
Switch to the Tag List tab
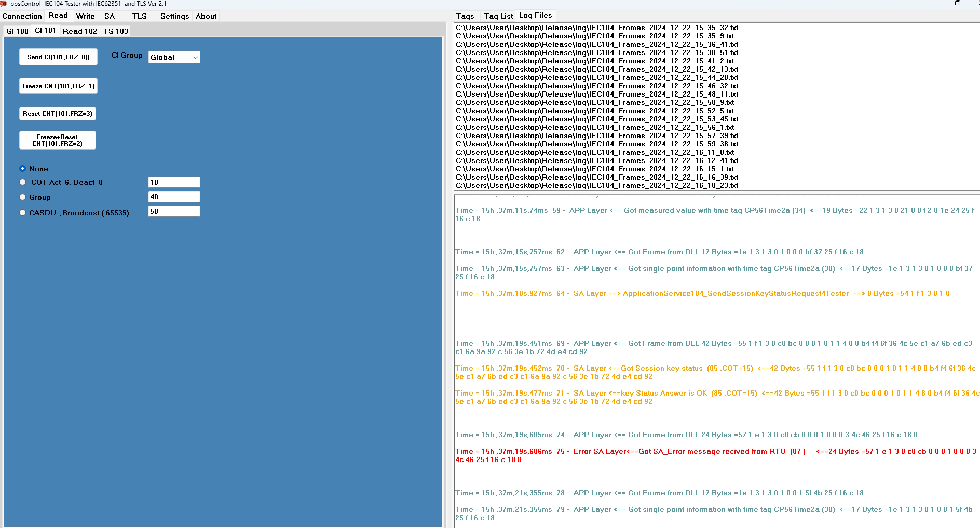tap(498, 16)
